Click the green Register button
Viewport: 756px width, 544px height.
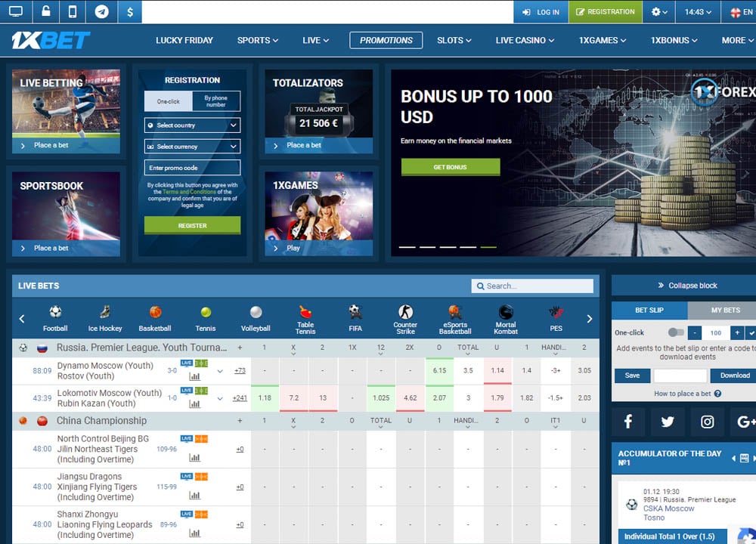(x=192, y=225)
